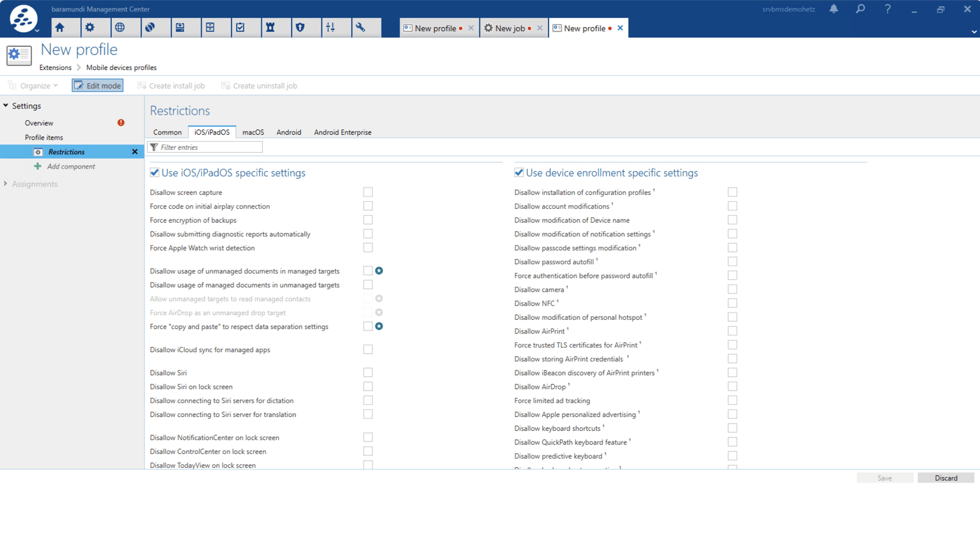Screen dimensions: 980x551
Task: Open the shield security icon in toolbar
Action: tap(300, 28)
